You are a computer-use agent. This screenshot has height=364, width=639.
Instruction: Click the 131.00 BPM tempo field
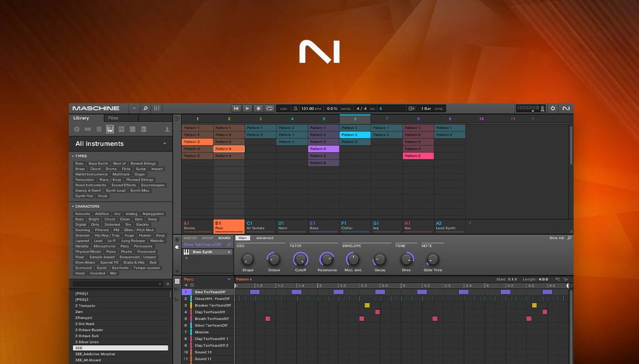[x=311, y=109]
